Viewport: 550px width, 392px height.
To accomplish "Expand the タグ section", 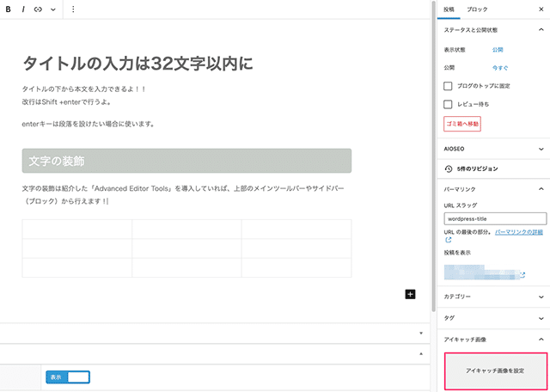I will click(x=492, y=317).
